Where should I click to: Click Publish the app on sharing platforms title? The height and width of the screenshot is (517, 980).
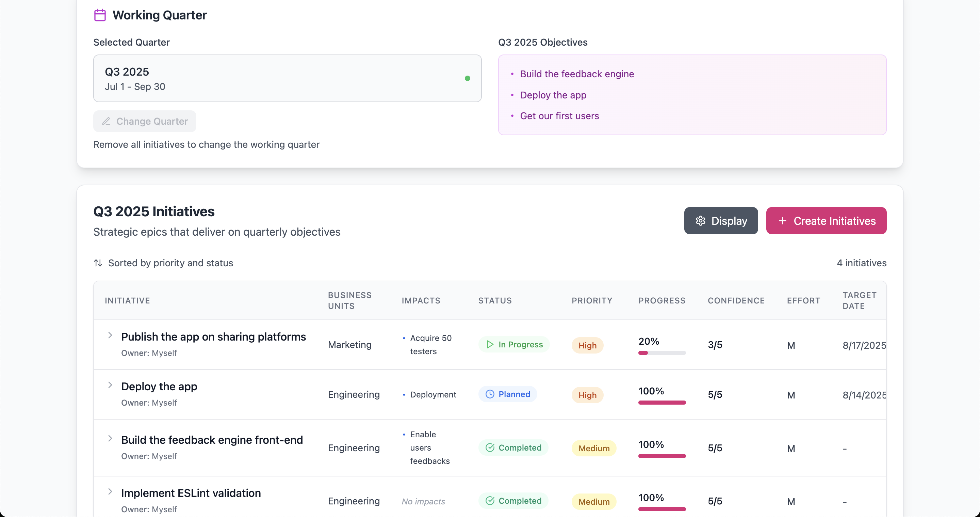213,336
